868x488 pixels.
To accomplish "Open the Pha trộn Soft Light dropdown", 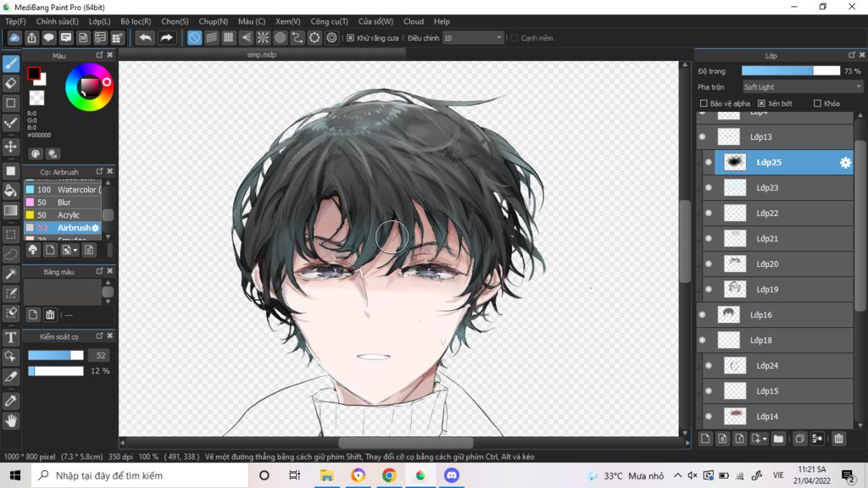I will [803, 87].
